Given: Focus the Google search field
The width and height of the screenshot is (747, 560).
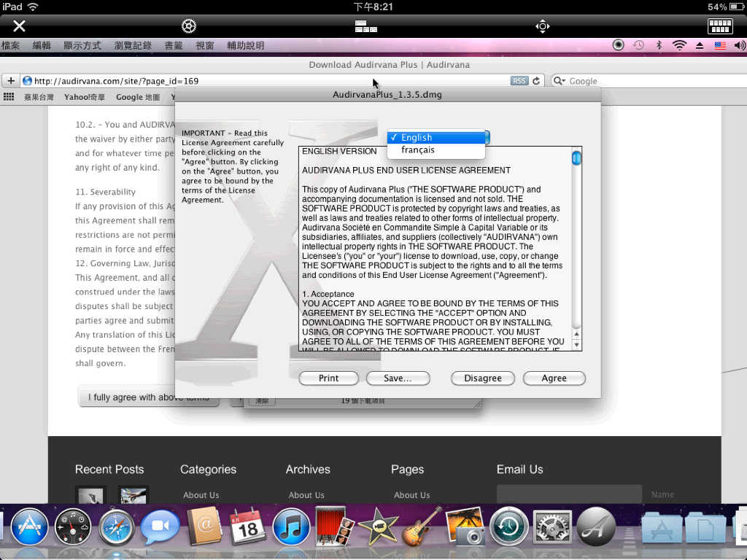Looking at the screenshot, I should (x=649, y=81).
